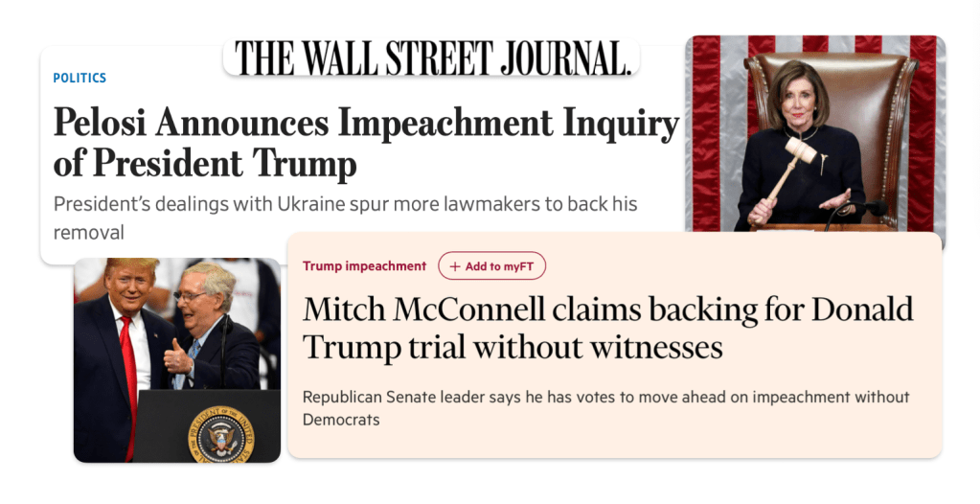Click the Ukraine dealings subheadline text

[x=345, y=218]
